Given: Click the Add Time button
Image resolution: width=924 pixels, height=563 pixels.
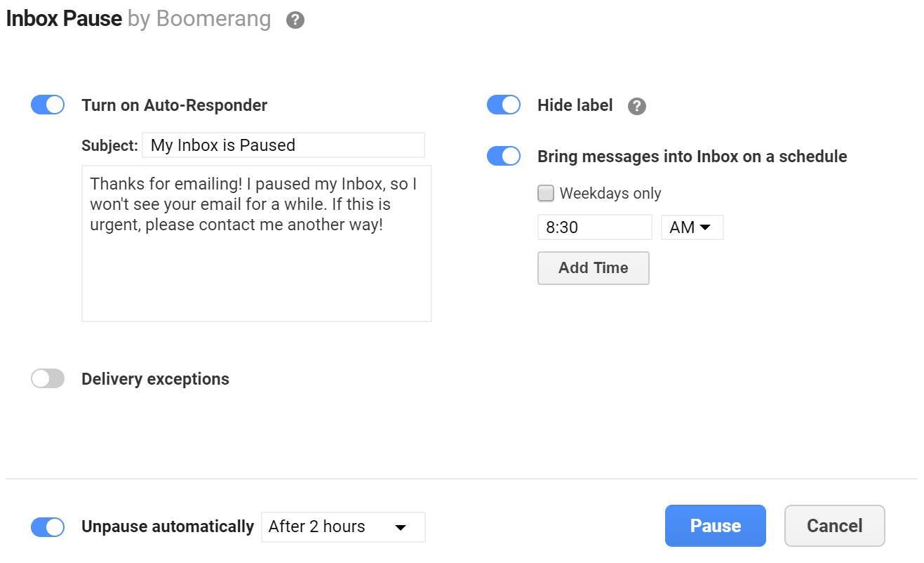Looking at the screenshot, I should [x=593, y=268].
